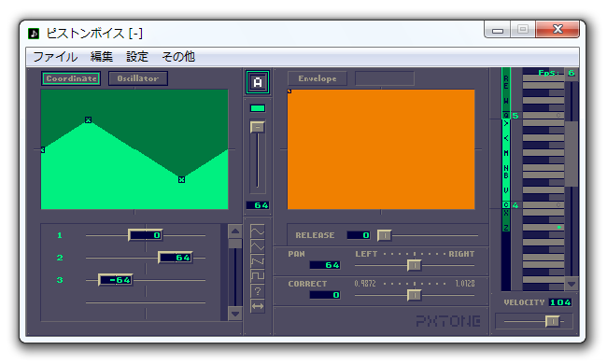Click the point list scroll up arrow

coord(235,231)
